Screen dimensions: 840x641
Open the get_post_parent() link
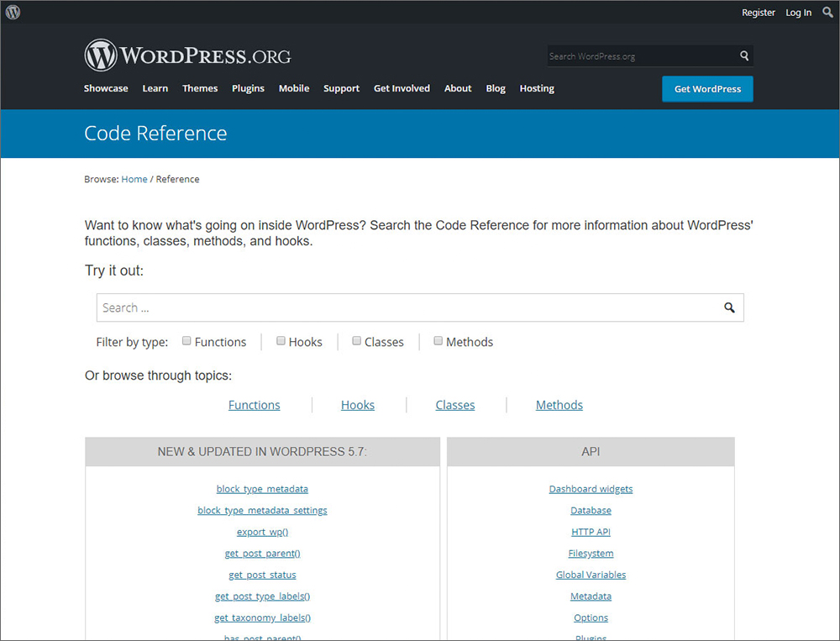pos(262,553)
